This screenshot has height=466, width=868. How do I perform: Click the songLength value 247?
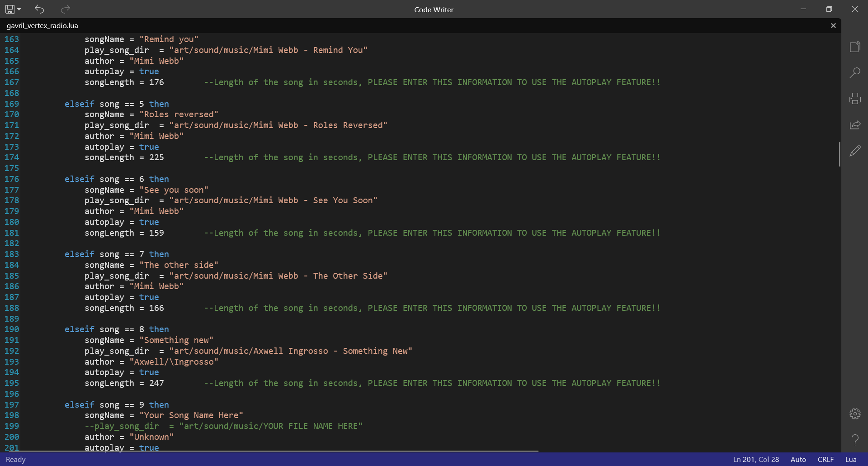(156, 383)
